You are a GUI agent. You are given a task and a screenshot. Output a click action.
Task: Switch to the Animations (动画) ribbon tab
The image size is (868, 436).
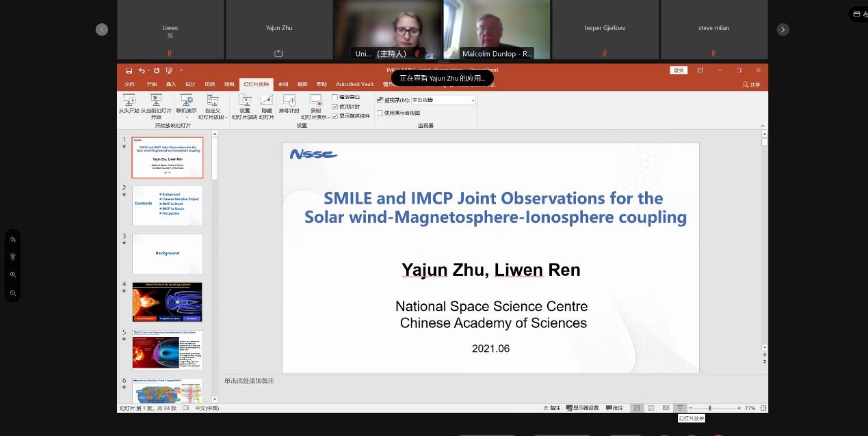(x=228, y=85)
